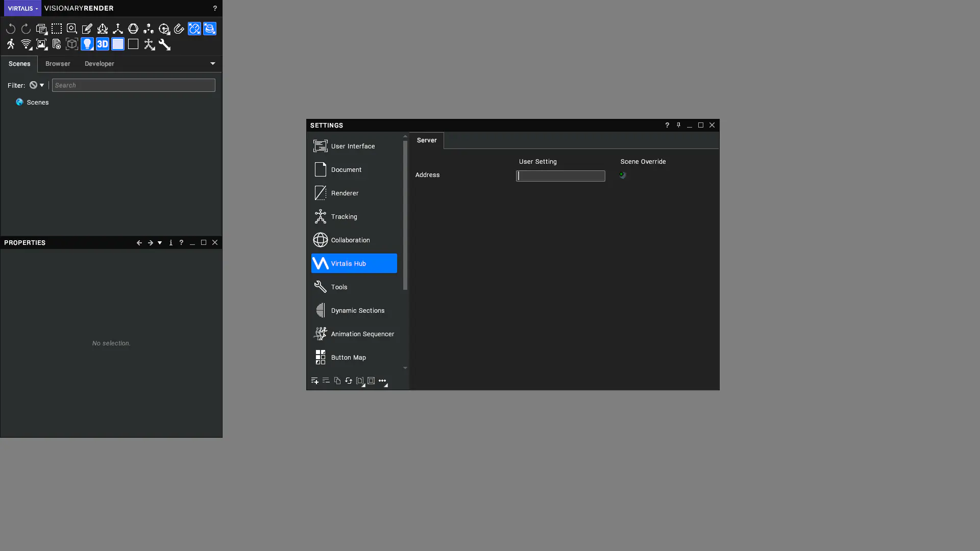Screen dimensions: 980x551
Task: Open the stacked windows toolbar icon
Action: [41, 29]
